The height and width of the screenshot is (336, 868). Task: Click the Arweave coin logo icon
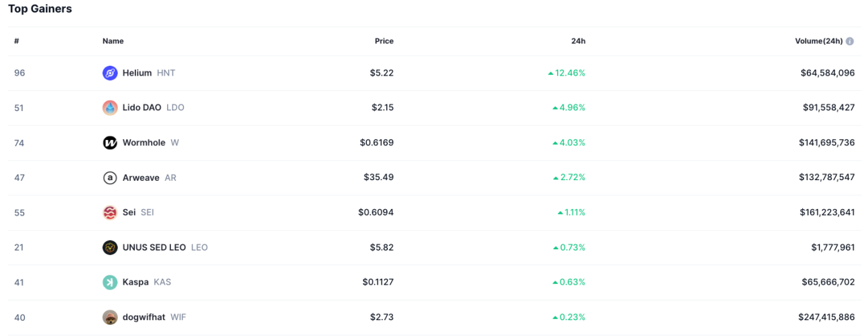[x=110, y=178]
